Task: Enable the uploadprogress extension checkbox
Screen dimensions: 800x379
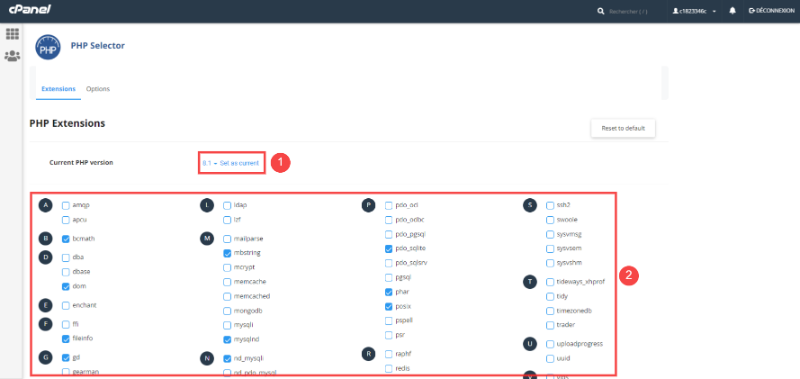Action: [x=550, y=344]
